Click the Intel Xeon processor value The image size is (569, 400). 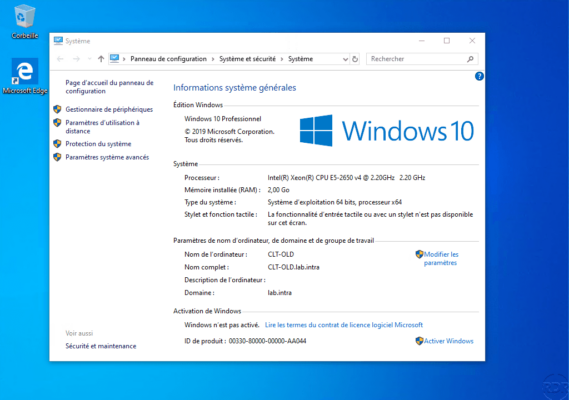click(x=346, y=177)
